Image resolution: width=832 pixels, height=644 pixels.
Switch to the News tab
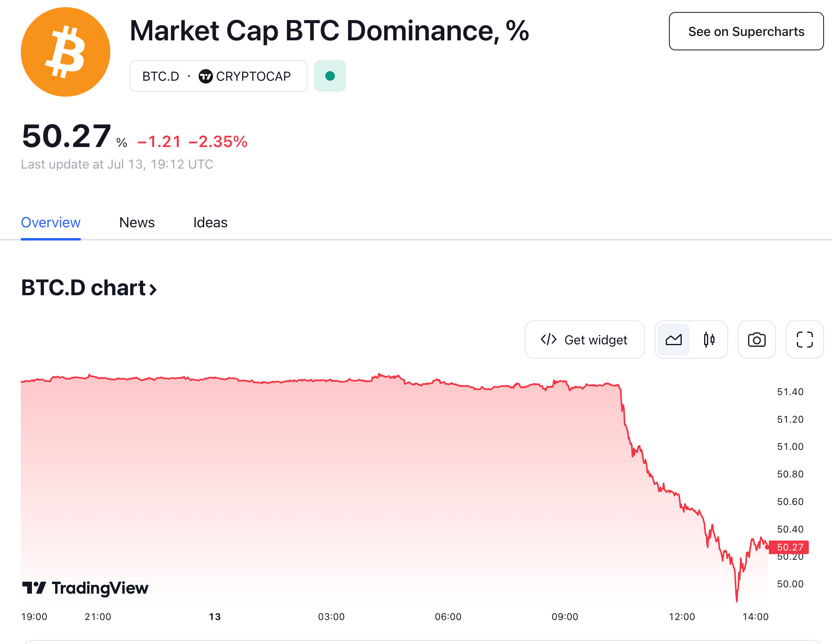(x=136, y=223)
